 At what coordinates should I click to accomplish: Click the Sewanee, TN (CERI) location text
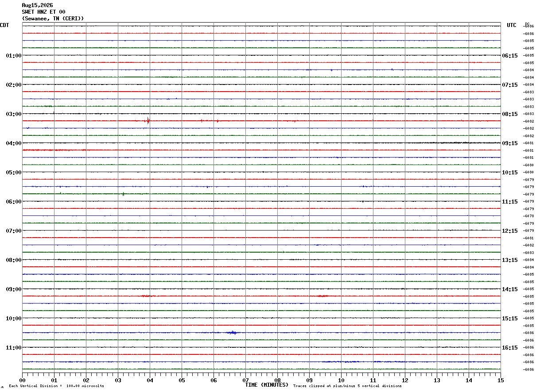(53, 19)
